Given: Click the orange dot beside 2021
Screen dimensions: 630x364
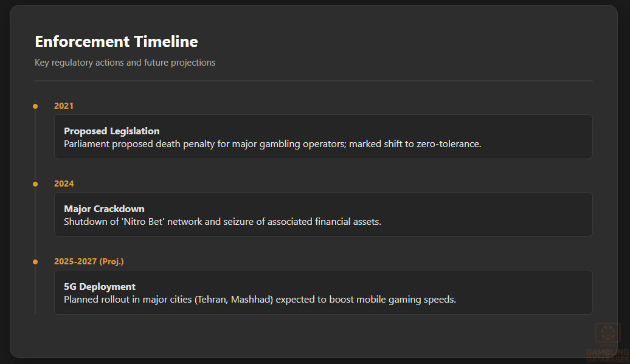Looking at the screenshot, I should click(x=35, y=106).
